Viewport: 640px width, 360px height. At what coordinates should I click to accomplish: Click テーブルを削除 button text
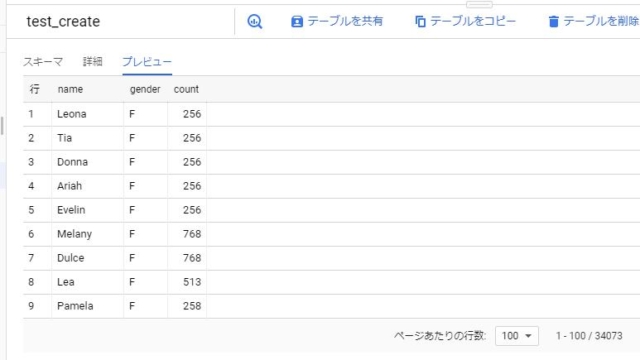tap(601, 21)
